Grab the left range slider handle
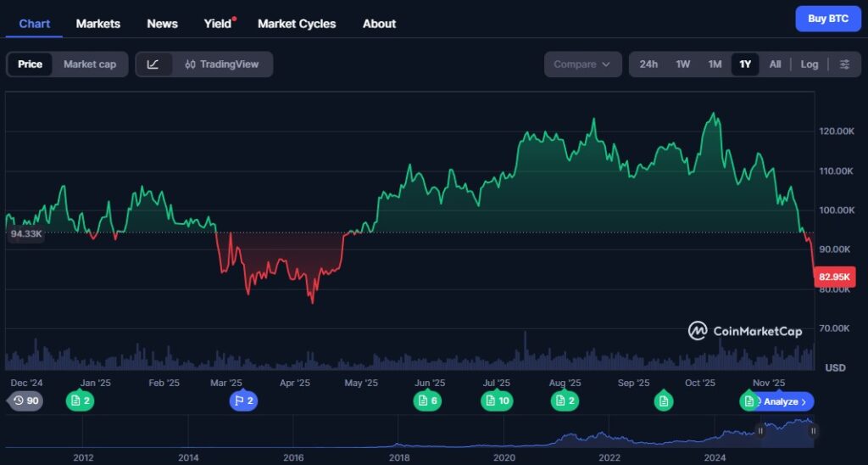 coord(760,431)
